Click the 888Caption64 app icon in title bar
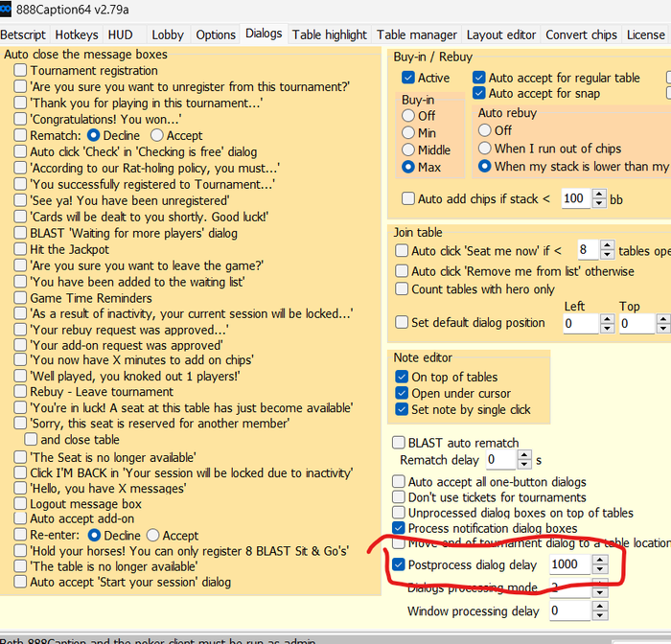Image resolution: width=671 pixels, height=644 pixels. [5, 9]
